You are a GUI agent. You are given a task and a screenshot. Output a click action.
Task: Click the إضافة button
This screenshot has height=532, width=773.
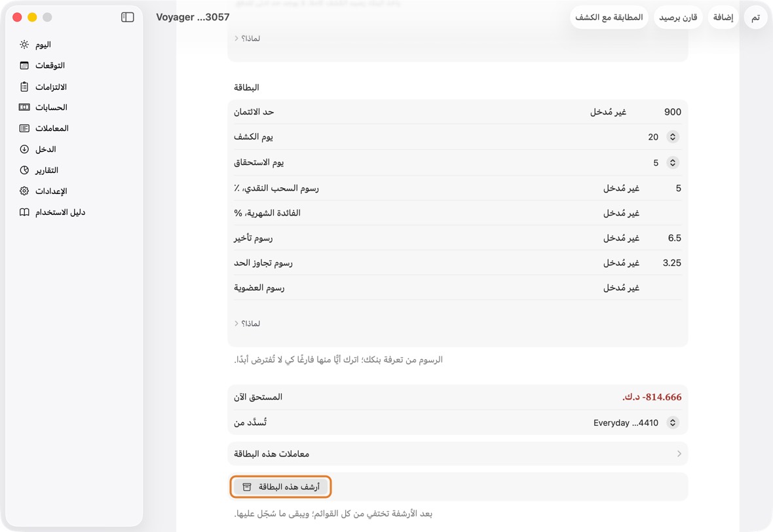point(723,17)
